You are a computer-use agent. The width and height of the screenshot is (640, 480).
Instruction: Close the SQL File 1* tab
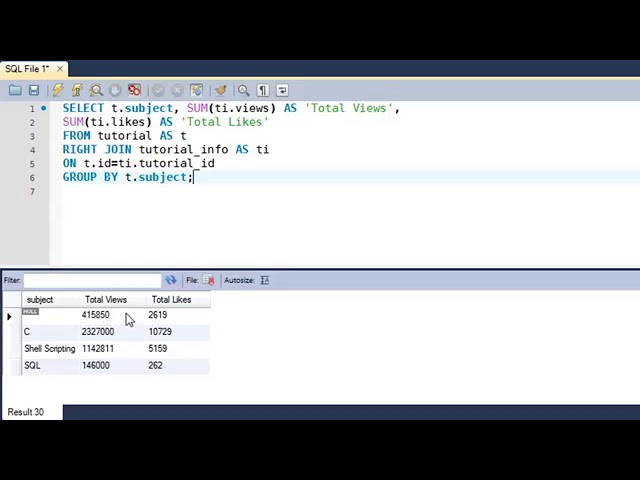[x=60, y=69]
